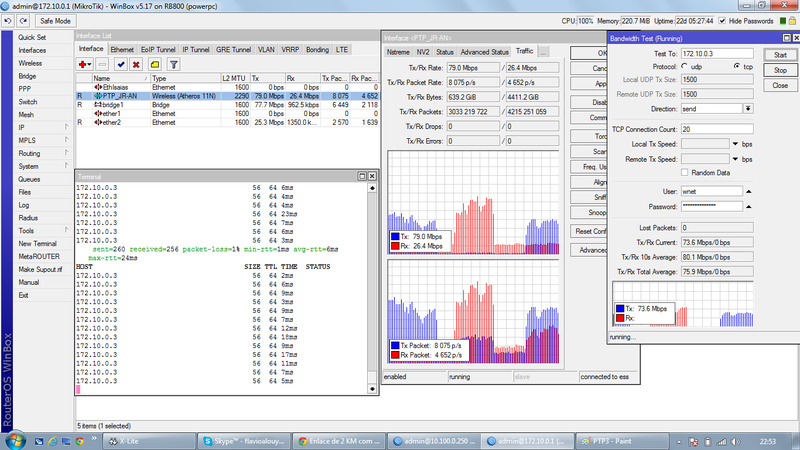Click the redo arrow in WinBox toolbar
The image size is (800, 450).
click(23, 21)
